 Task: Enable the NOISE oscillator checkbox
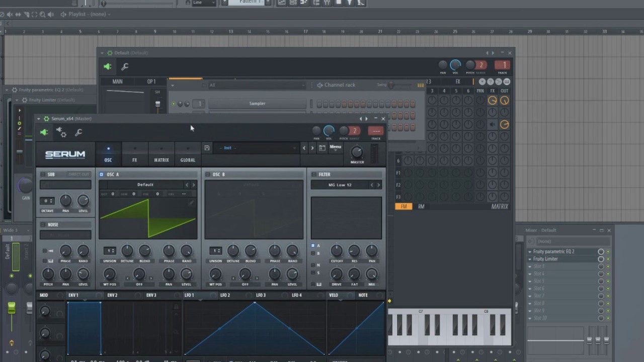pyautogui.click(x=43, y=225)
